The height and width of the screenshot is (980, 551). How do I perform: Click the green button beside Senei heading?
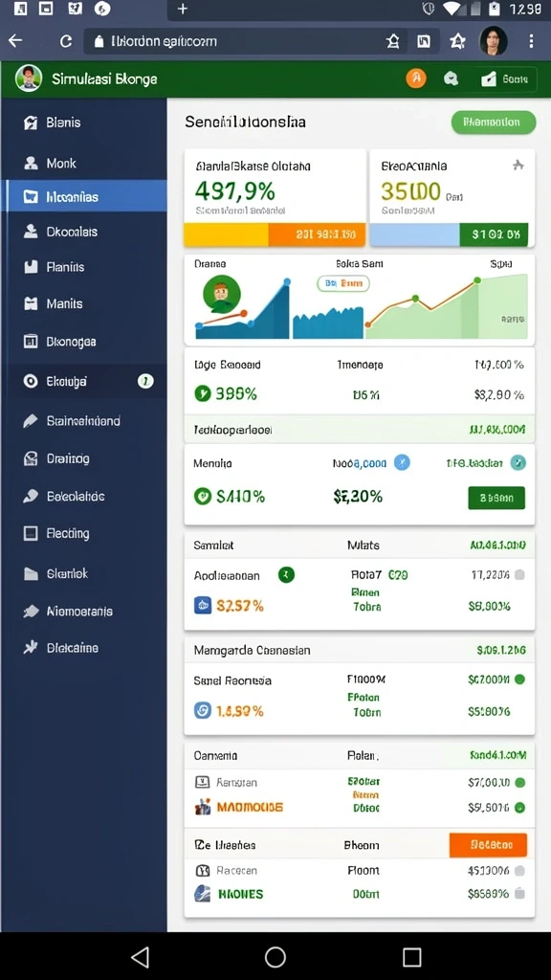[x=494, y=122]
